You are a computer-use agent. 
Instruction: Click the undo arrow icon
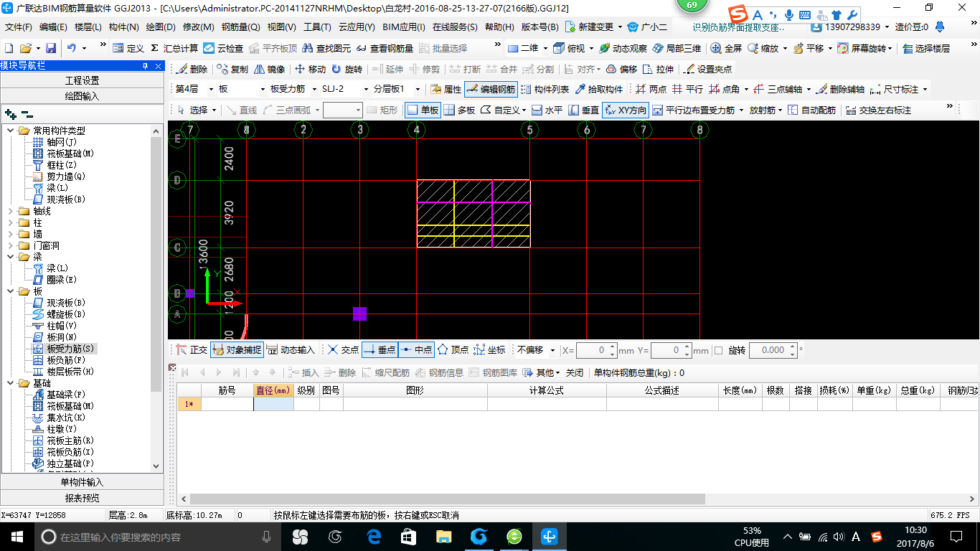pyautogui.click(x=72, y=48)
